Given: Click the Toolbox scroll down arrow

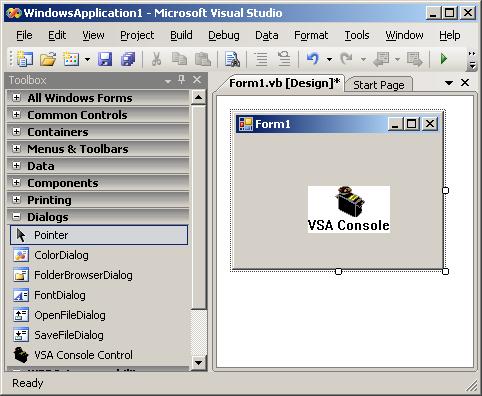Looking at the screenshot, I should coord(198,363).
